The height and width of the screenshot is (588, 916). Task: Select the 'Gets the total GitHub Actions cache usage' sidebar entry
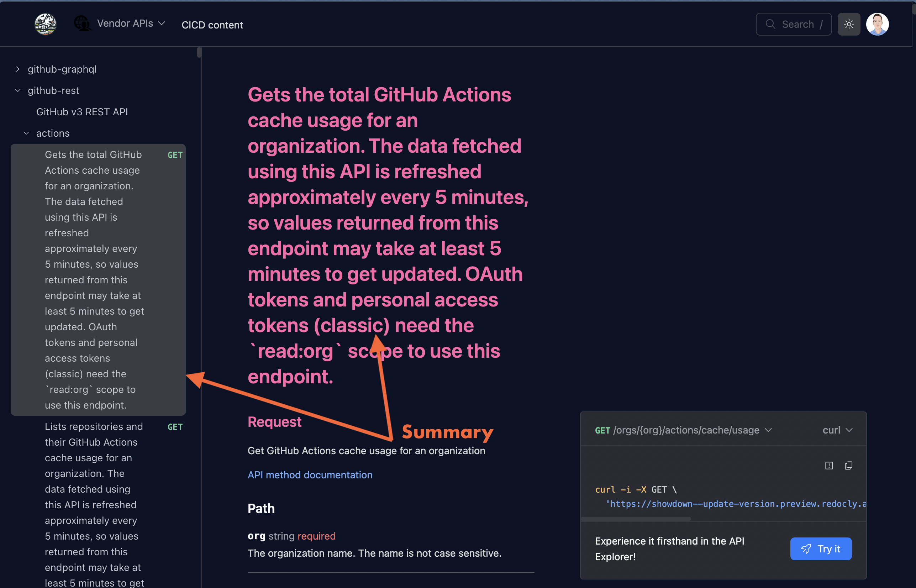tap(98, 279)
